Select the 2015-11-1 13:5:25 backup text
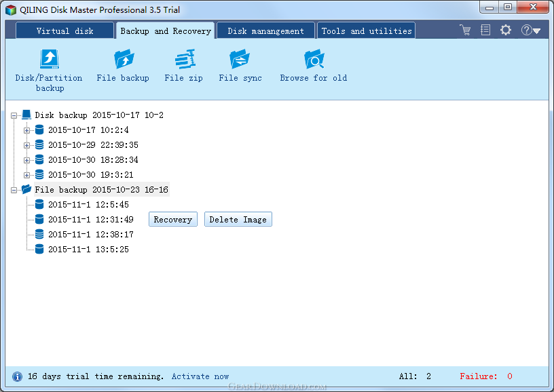 (88, 249)
